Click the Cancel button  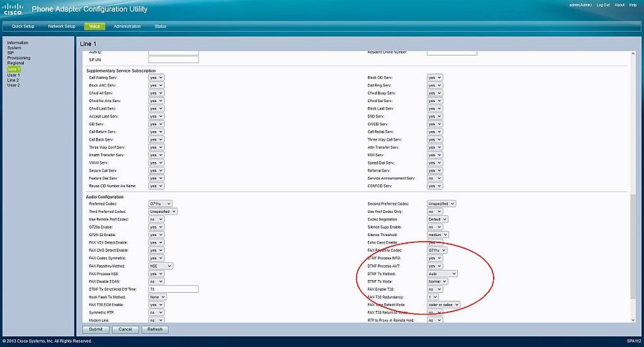[125, 329]
